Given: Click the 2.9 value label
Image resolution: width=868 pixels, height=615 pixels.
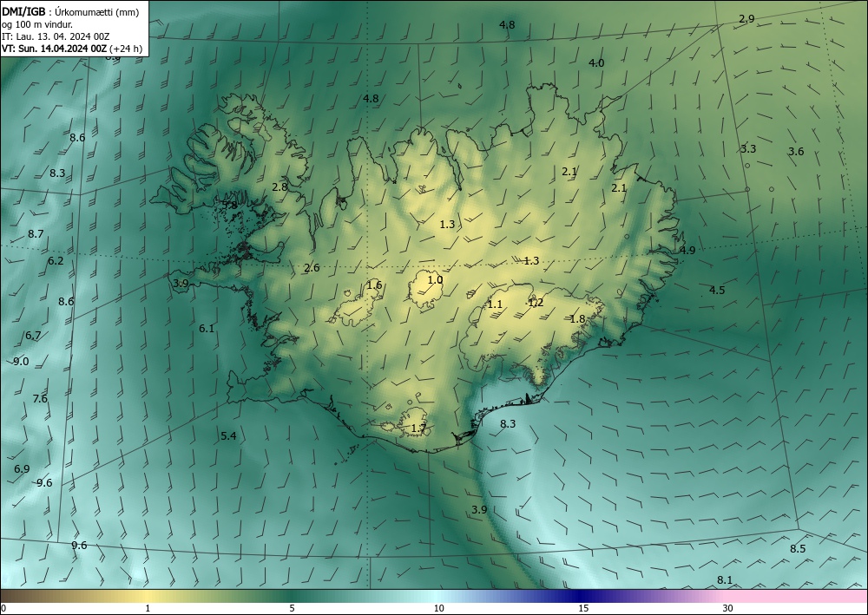Looking at the screenshot, I should click(746, 19).
